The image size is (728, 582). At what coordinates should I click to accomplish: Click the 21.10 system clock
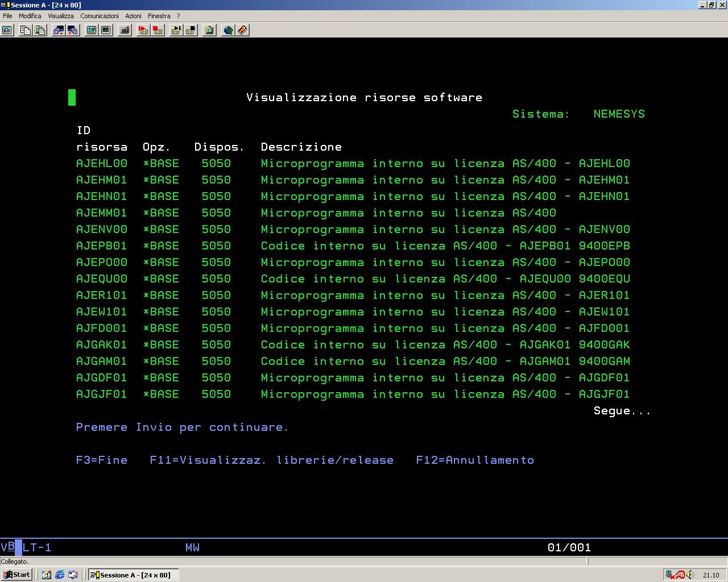click(711, 575)
